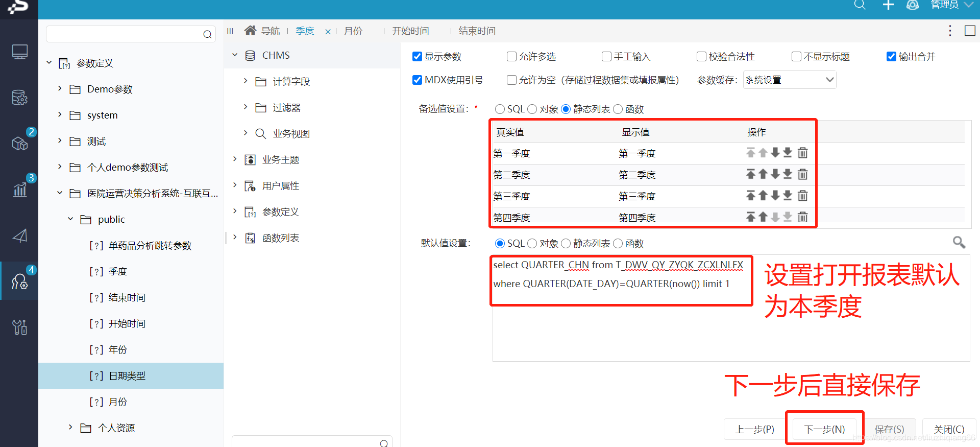Switch to the 月份 tab
This screenshot has width=980, height=447.
click(x=353, y=31)
